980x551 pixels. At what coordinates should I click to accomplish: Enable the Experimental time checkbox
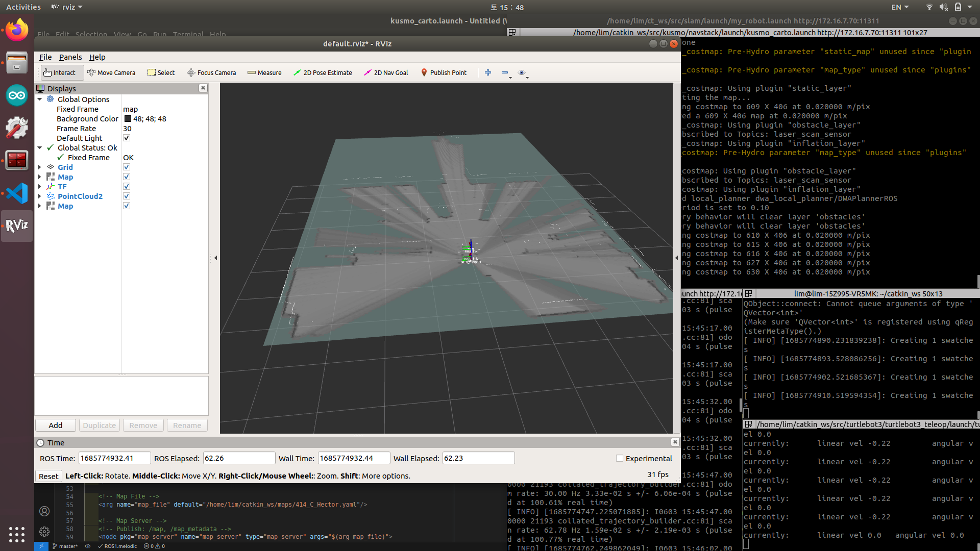(x=620, y=459)
